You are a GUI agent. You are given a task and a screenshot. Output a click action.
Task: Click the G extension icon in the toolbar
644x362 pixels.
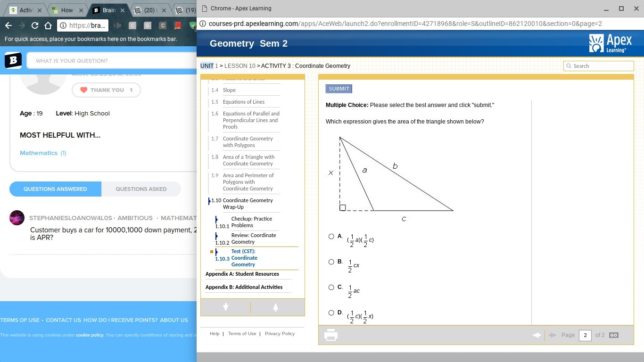tap(148, 25)
